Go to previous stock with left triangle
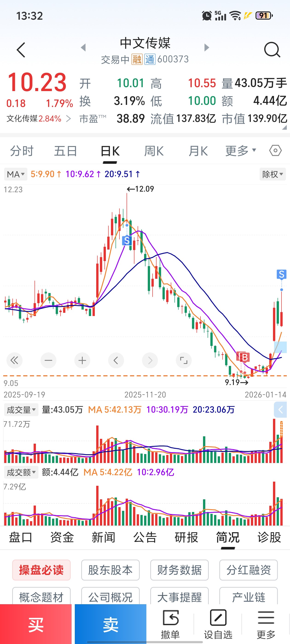This screenshot has width=290, height=644. coord(83,47)
